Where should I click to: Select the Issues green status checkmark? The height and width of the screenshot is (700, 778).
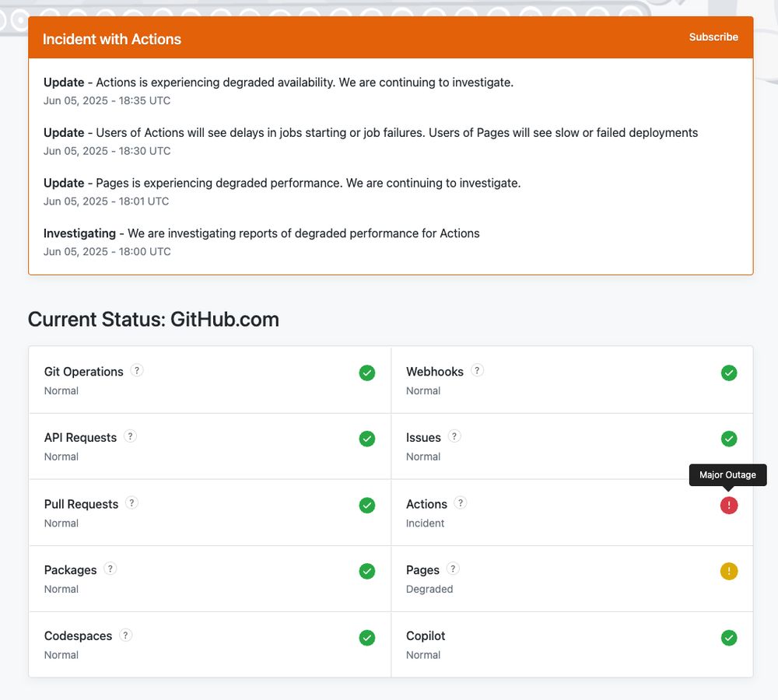[729, 439]
